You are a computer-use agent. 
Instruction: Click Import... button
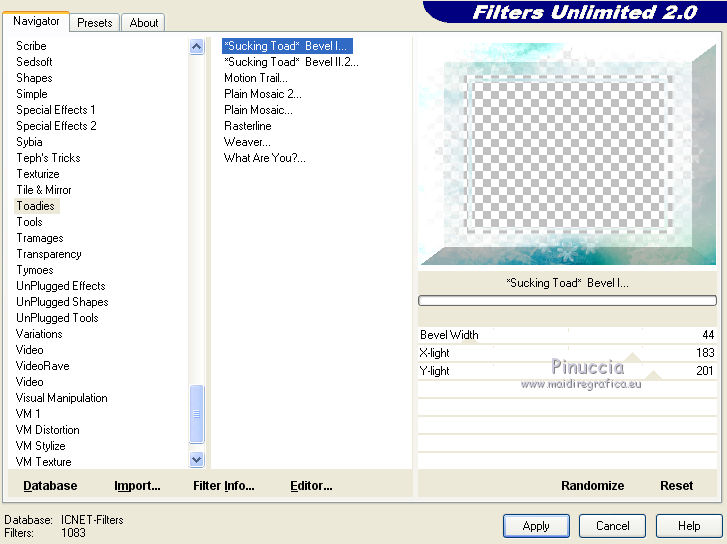pyautogui.click(x=137, y=486)
